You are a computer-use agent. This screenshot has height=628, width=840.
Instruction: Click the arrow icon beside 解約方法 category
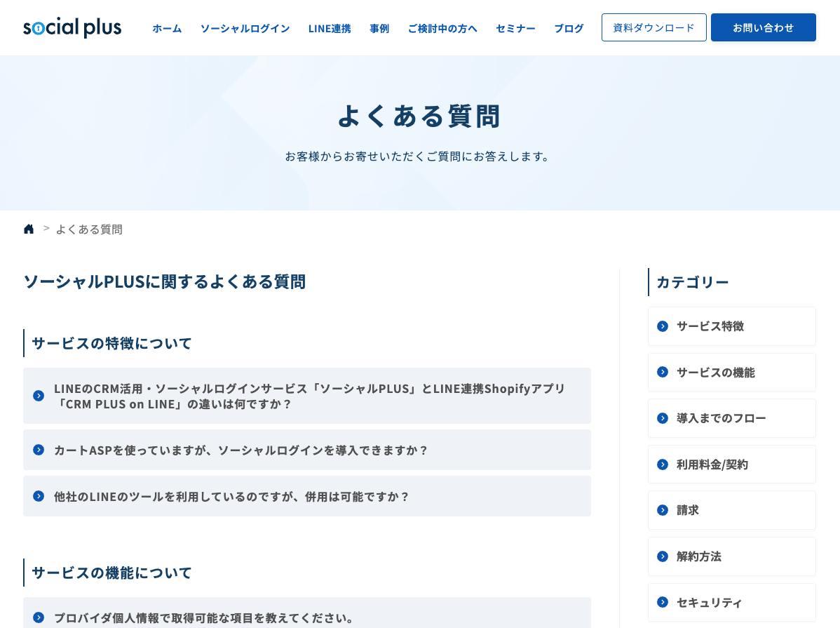(663, 556)
